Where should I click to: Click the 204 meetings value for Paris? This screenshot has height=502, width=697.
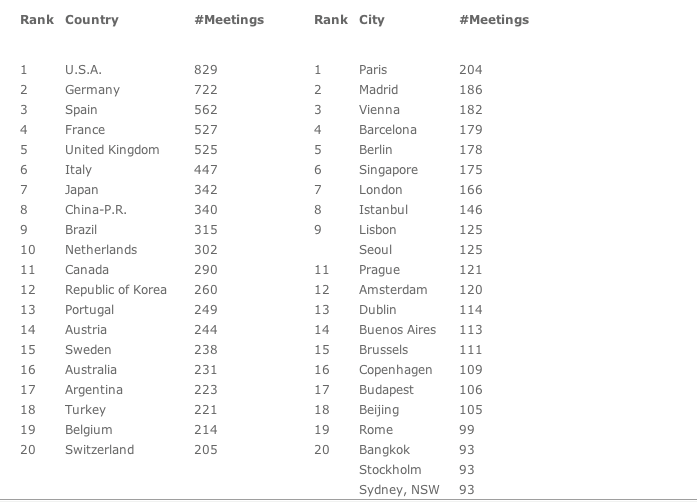(x=470, y=70)
